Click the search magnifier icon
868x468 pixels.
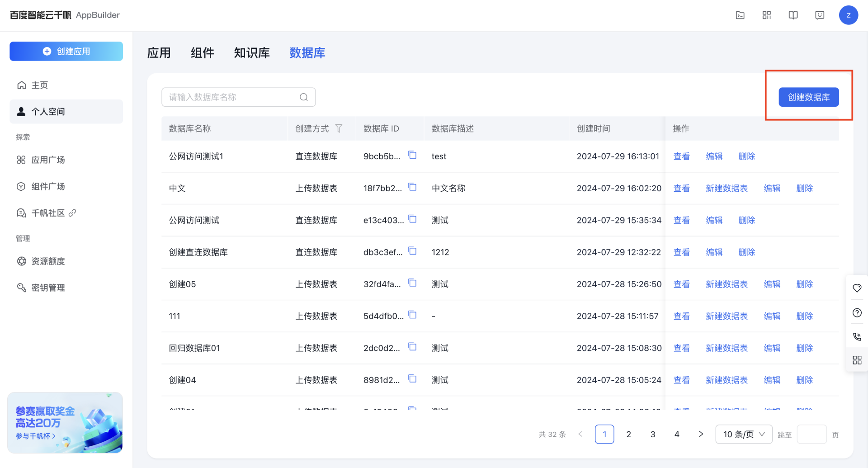(x=304, y=97)
